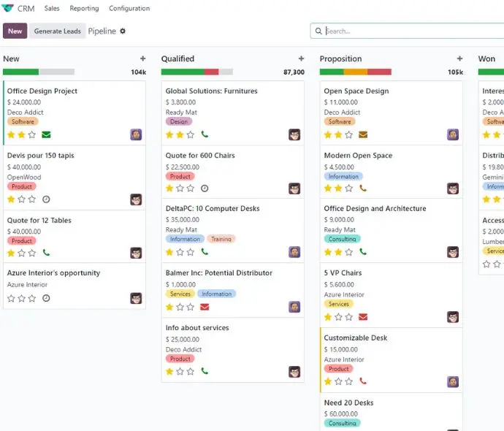Click red email icon on 5 VP Chairs
The image size is (504, 431).
363,317
